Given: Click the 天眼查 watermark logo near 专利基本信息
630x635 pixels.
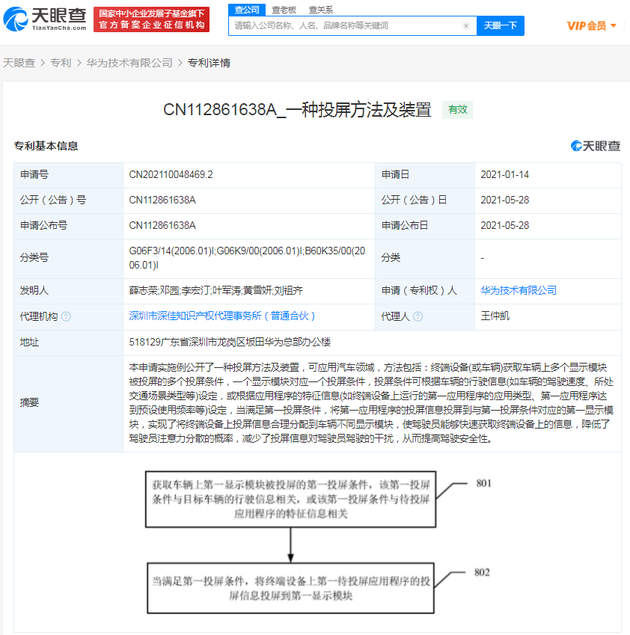Looking at the screenshot, I should pos(594,146).
